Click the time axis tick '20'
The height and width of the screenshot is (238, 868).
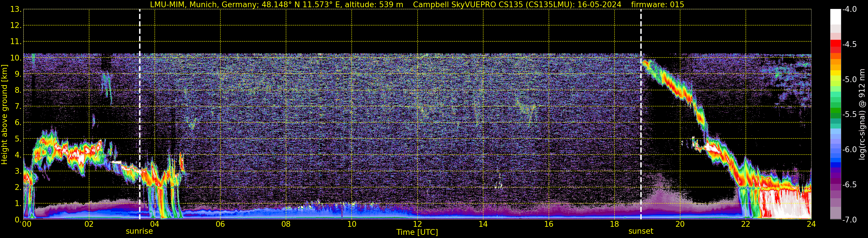coord(680,224)
